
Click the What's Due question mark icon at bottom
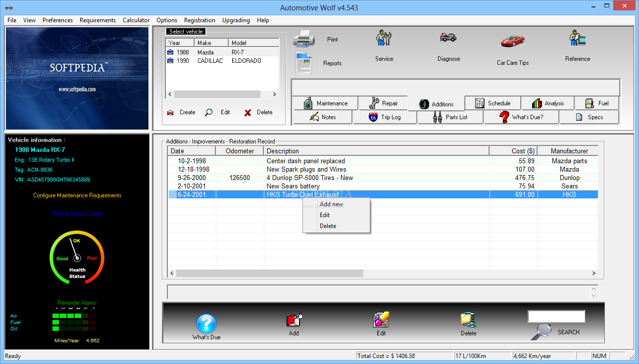[206, 323]
